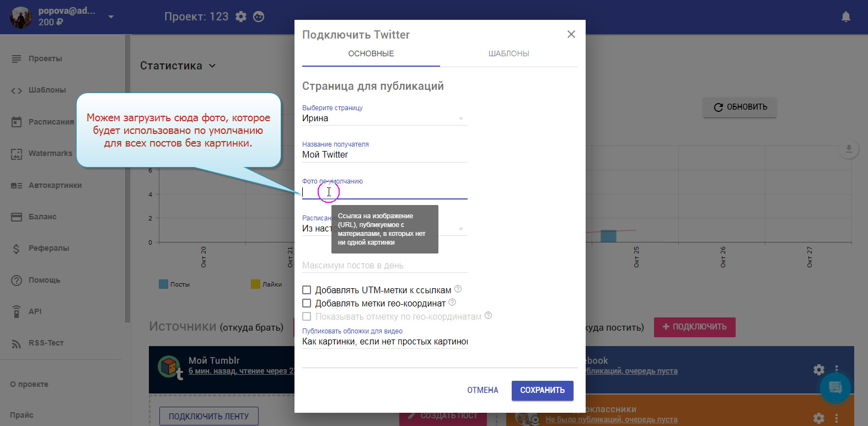This screenshot has height=426, width=868.
Task: Click the notification bell icon
Action: click(845, 17)
